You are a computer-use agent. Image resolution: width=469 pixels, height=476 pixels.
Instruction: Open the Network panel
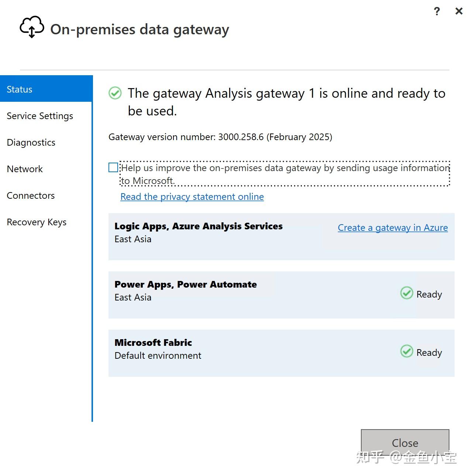(x=24, y=169)
